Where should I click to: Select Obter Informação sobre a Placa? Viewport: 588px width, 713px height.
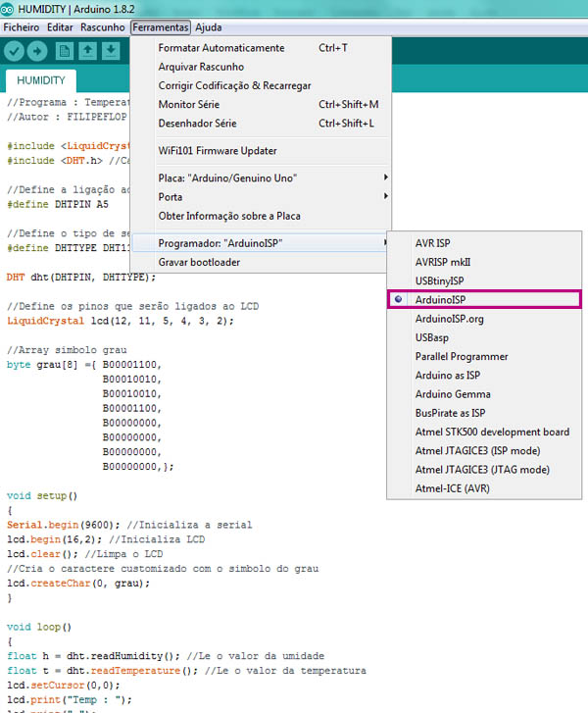261,216
